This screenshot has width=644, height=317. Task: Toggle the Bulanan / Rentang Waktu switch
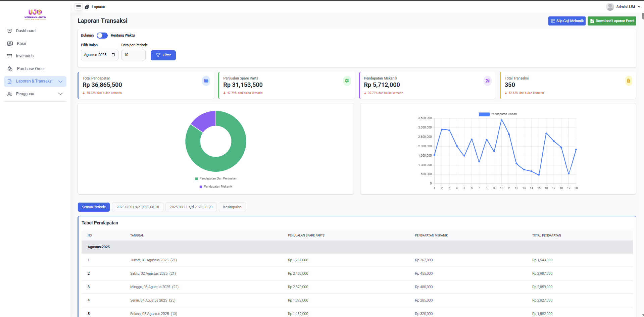pyautogui.click(x=102, y=36)
